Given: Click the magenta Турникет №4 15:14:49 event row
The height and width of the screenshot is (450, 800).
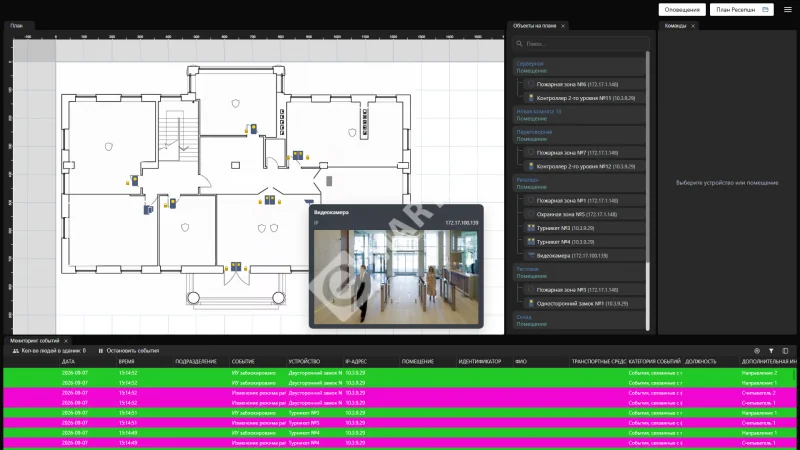Looking at the screenshot, I should click(x=399, y=443).
